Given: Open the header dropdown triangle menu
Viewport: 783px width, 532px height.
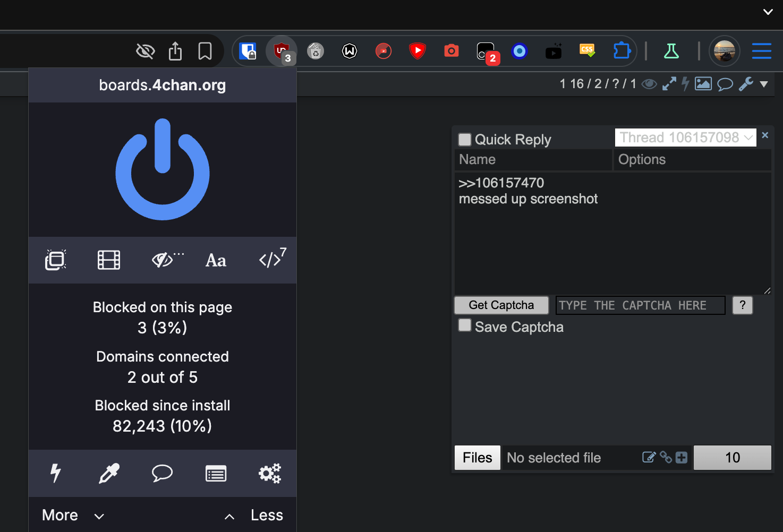Looking at the screenshot, I should point(764,84).
